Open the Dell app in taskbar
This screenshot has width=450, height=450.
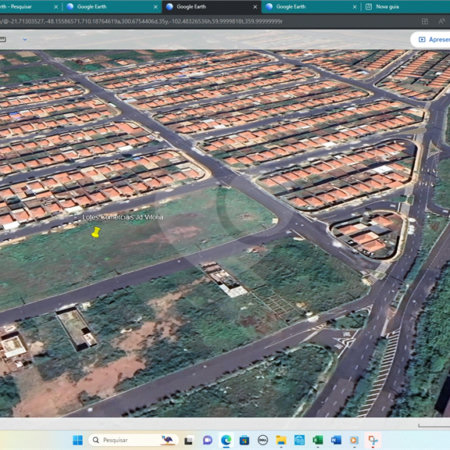coord(263,440)
